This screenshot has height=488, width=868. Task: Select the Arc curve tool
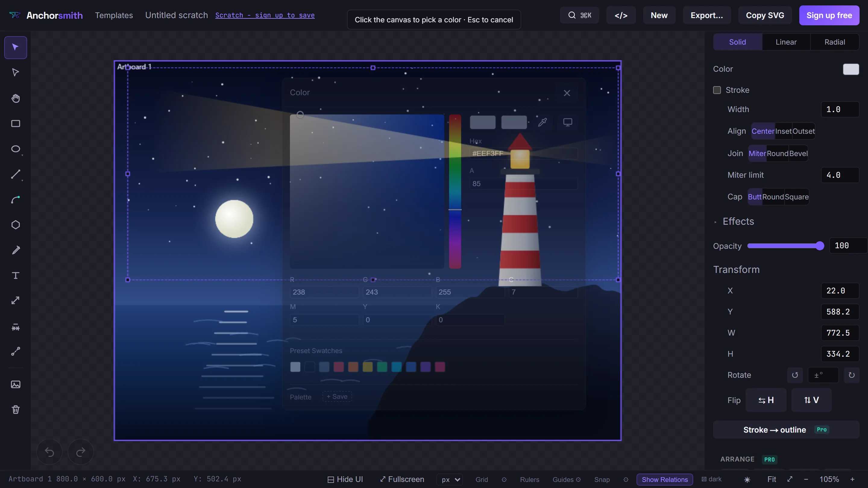[x=15, y=200]
